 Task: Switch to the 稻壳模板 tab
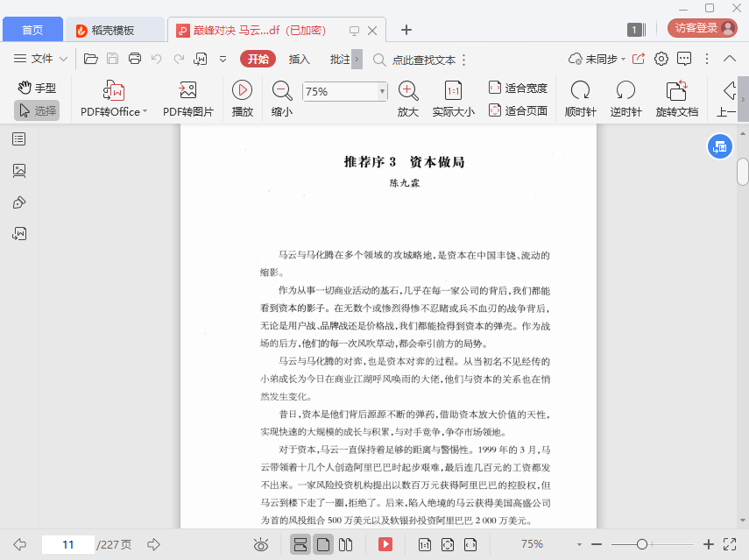[113, 30]
